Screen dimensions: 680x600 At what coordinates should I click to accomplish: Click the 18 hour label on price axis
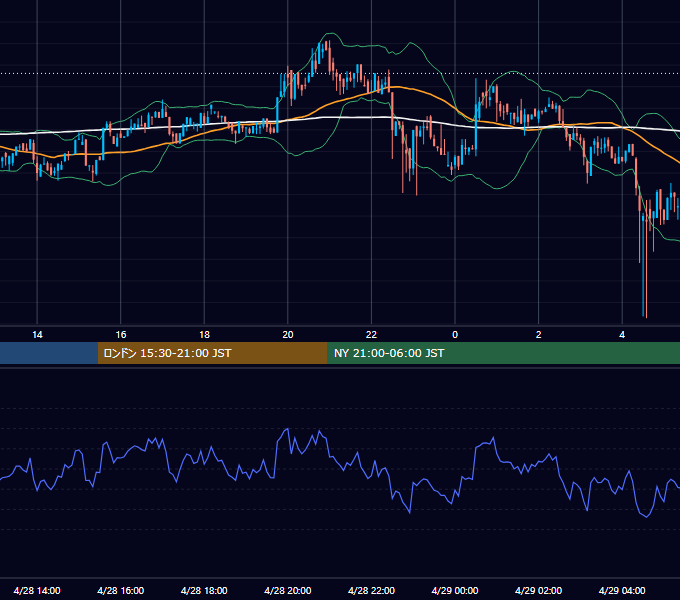click(x=204, y=334)
